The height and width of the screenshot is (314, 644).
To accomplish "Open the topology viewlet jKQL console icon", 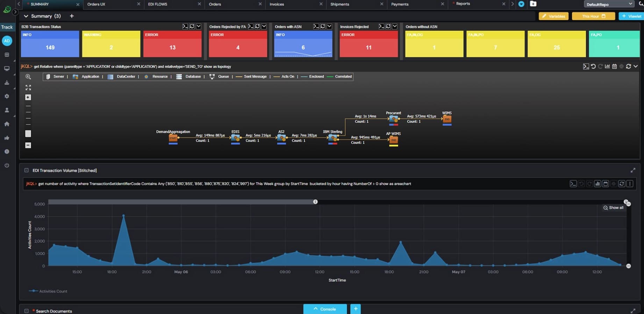I will pyautogui.click(x=586, y=66).
